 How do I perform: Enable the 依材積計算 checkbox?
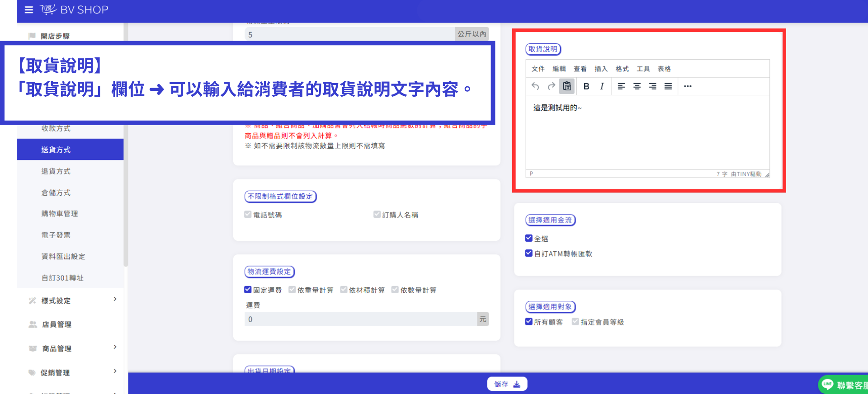344,290
